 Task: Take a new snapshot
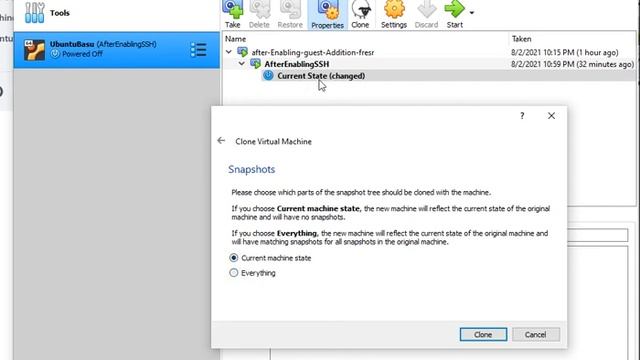[x=233, y=15]
